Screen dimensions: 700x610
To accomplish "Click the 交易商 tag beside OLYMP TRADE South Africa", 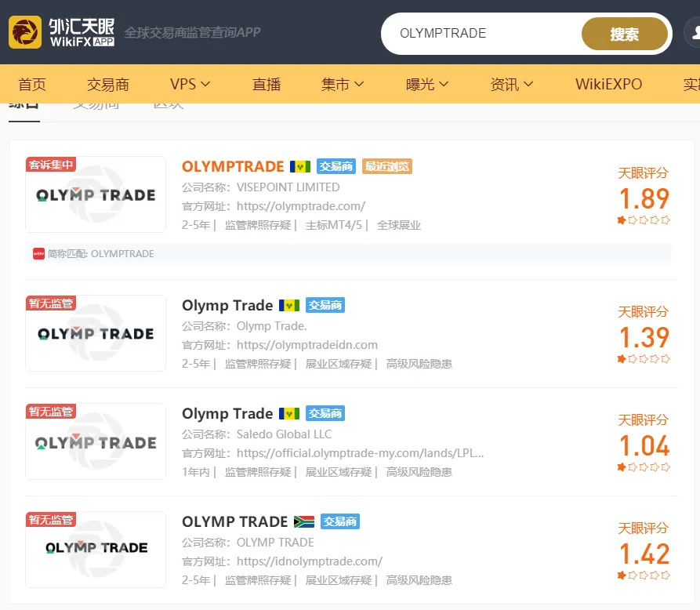I will click(x=340, y=521).
